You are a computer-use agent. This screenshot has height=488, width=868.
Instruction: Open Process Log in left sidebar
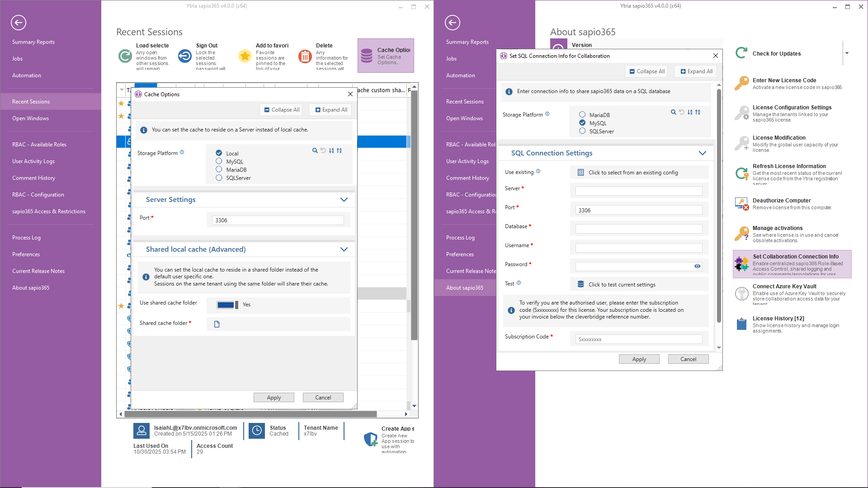(26, 238)
